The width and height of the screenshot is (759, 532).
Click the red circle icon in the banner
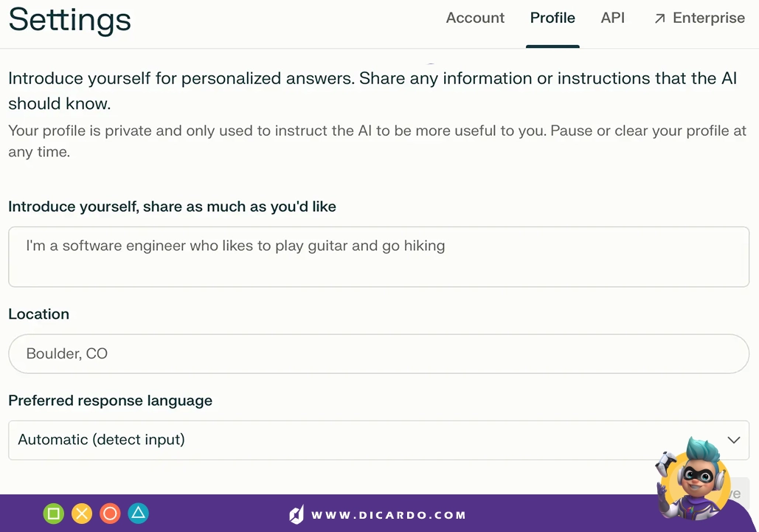pos(110,514)
